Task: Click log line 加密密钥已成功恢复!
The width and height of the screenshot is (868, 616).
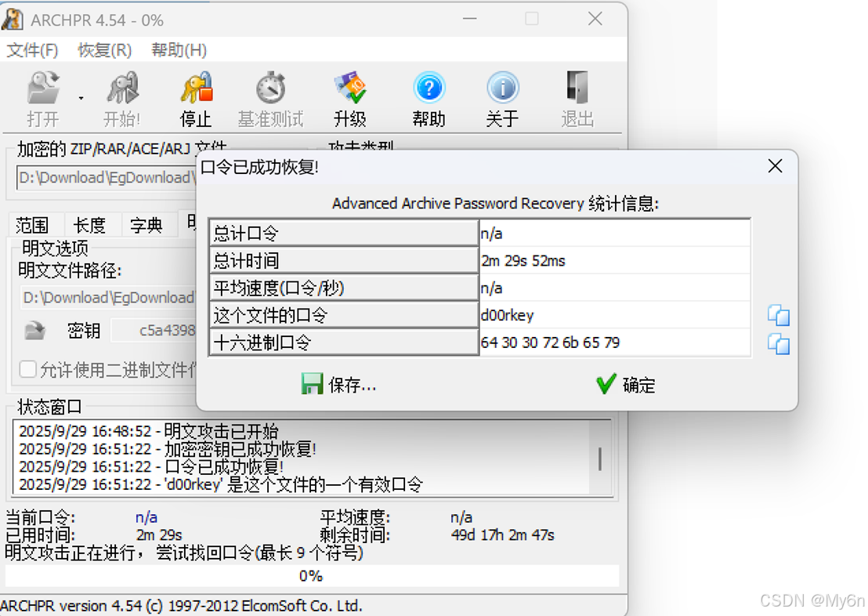Action: pos(167,449)
